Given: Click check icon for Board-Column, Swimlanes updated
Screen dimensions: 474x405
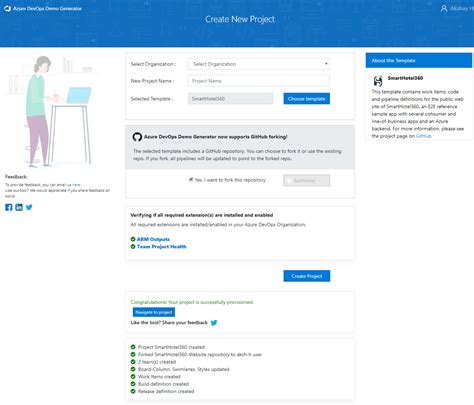Looking at the screenshot, I should (133, 369).
